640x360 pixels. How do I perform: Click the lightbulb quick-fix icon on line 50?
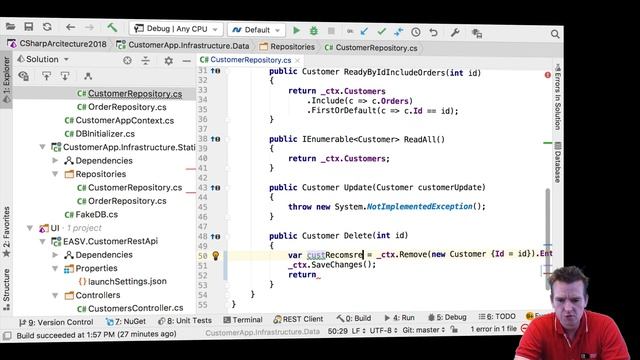[216, 256]
